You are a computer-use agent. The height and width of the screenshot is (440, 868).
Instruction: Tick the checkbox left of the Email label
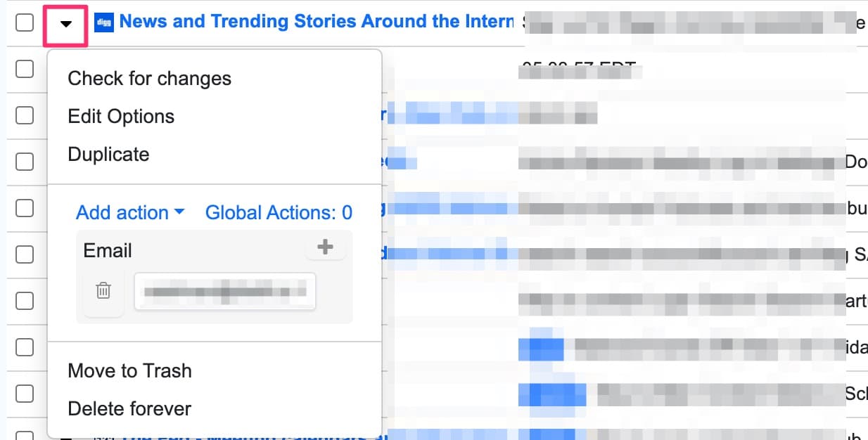pos(25,254)
